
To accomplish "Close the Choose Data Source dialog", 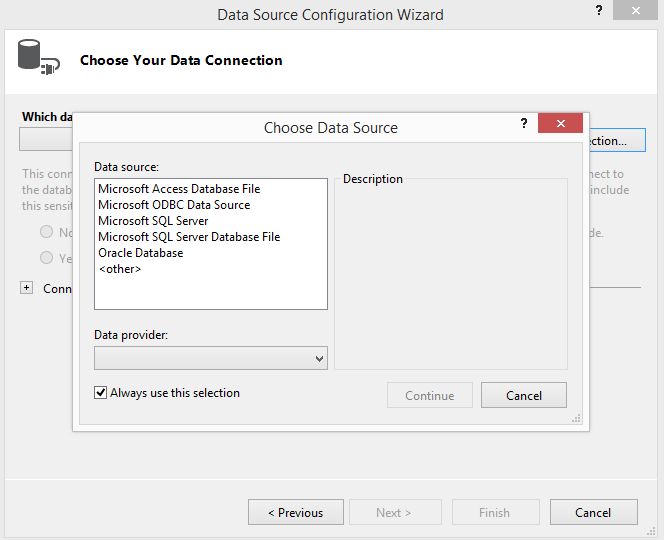I will click(x=560, y=123).
